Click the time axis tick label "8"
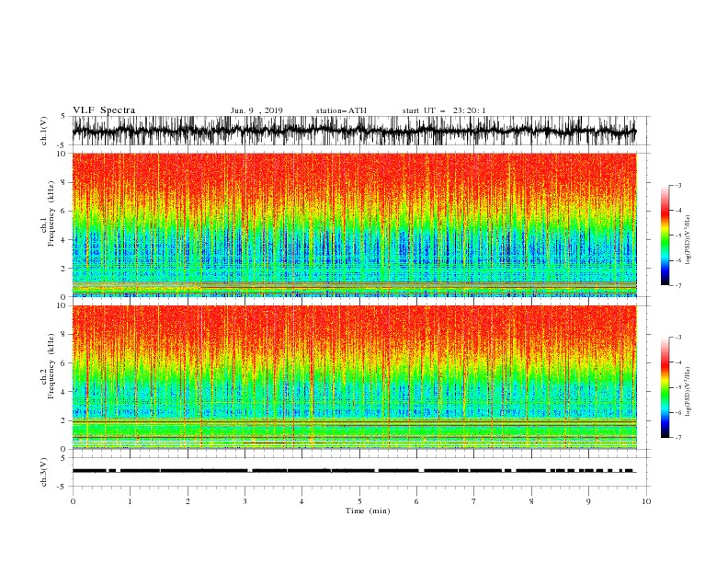This screenshot has height=563, width=728. [x=531, y=501]
